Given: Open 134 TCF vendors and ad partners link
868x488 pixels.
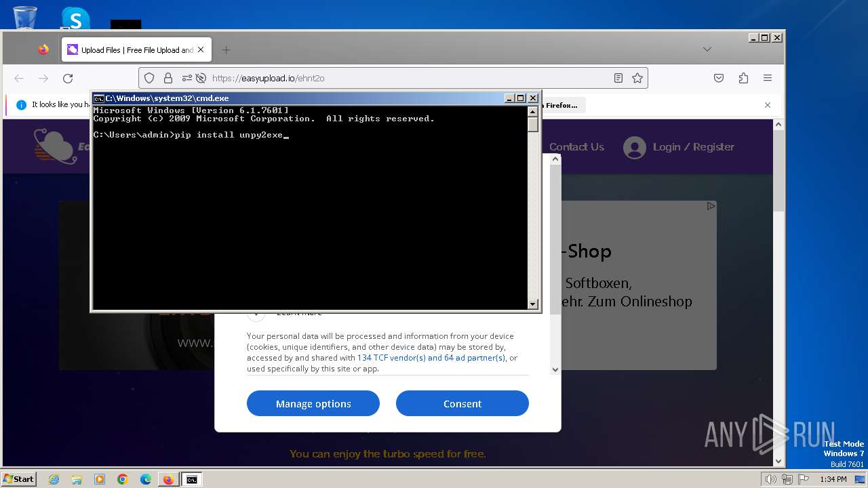Looking at the screenshot, I should click(431, 358).
